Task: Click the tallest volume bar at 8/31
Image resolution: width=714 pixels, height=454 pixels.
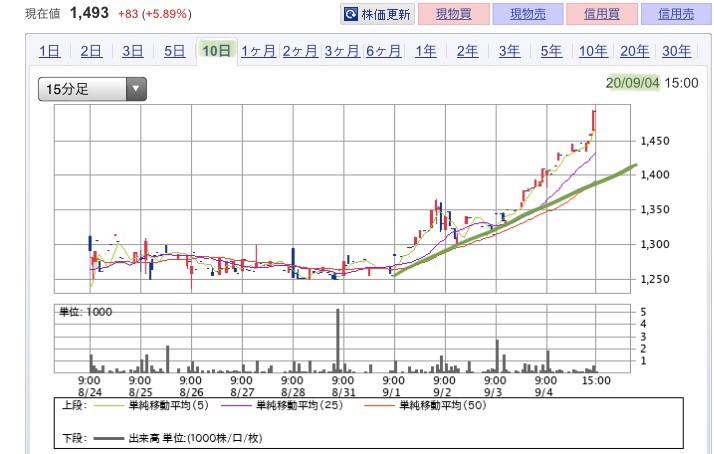Action: 338,341
